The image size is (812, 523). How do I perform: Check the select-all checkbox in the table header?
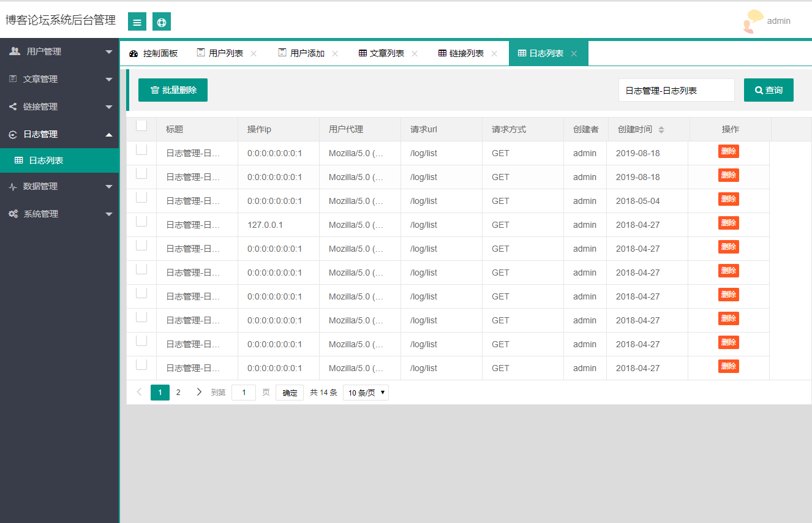(x=141, y=125)
